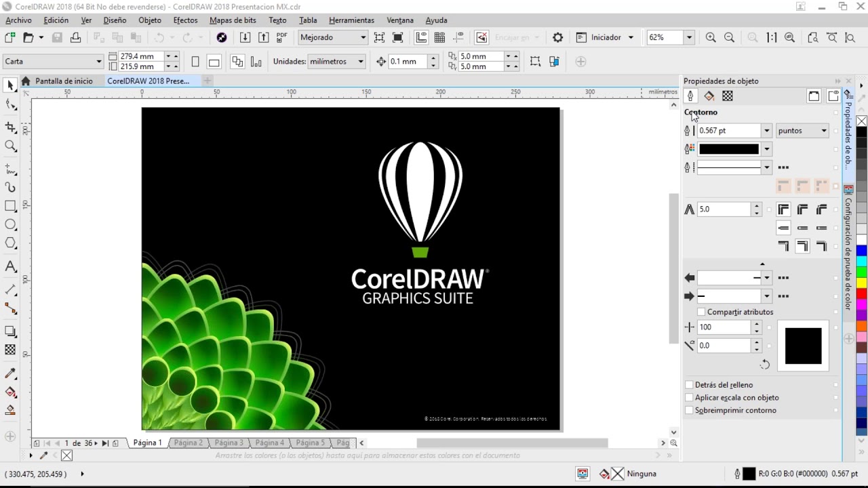This screenshot has width=868, height=488.
Task: Open the Archivo menu
Action: point(18,20)
